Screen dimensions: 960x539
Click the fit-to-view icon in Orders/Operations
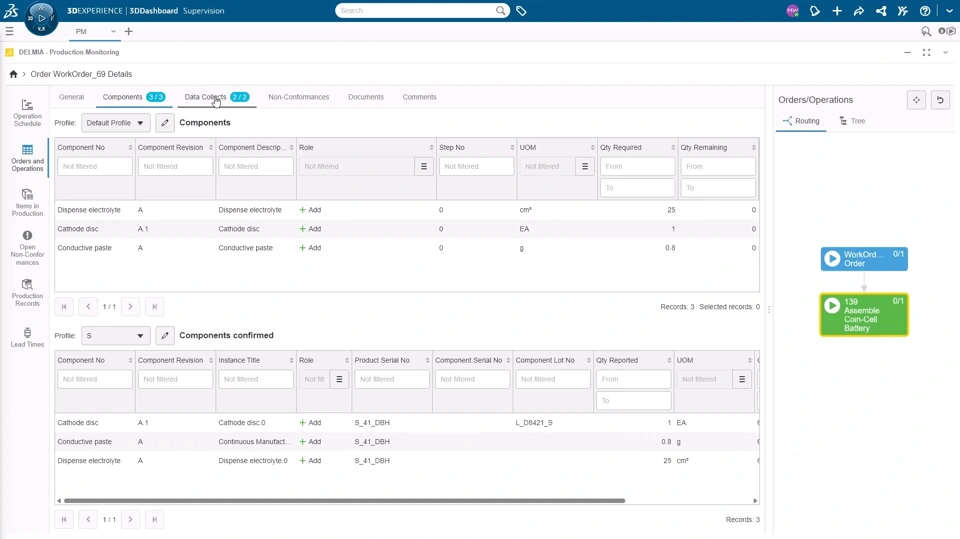click(x=916, y=100)
